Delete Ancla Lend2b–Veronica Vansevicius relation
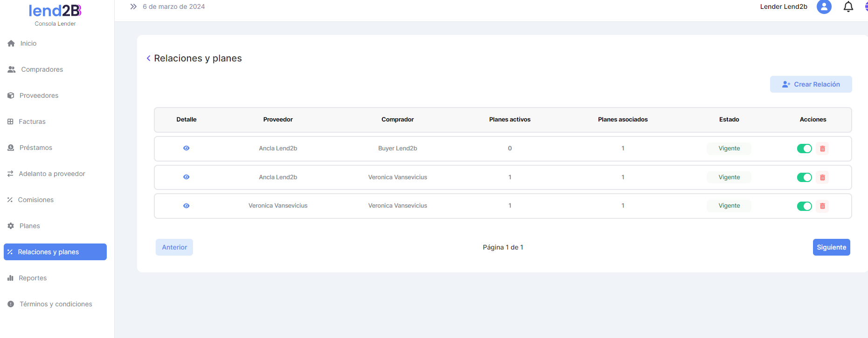This screenshot has width=868, height=338. click(x=822, y=177)
